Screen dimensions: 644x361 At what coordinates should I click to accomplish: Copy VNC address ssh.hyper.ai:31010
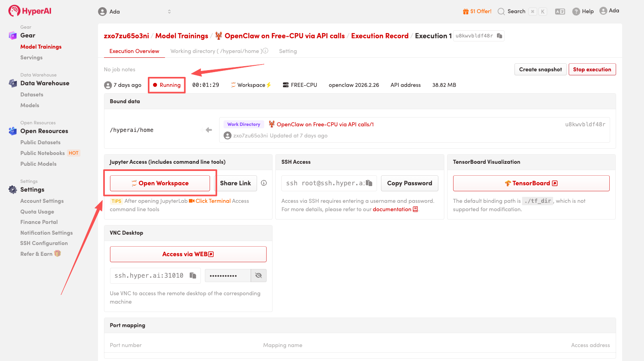point(193,275)
